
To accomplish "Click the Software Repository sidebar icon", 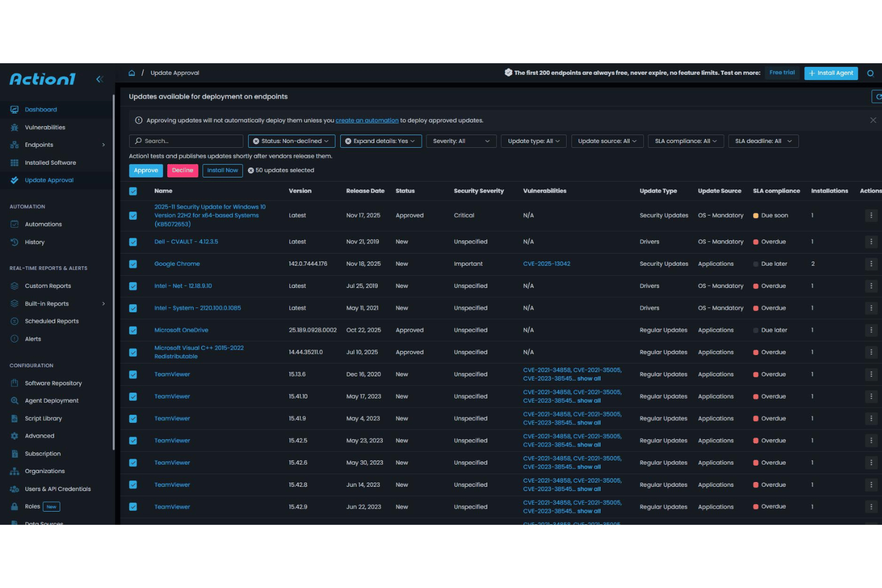I will [14, 383].
